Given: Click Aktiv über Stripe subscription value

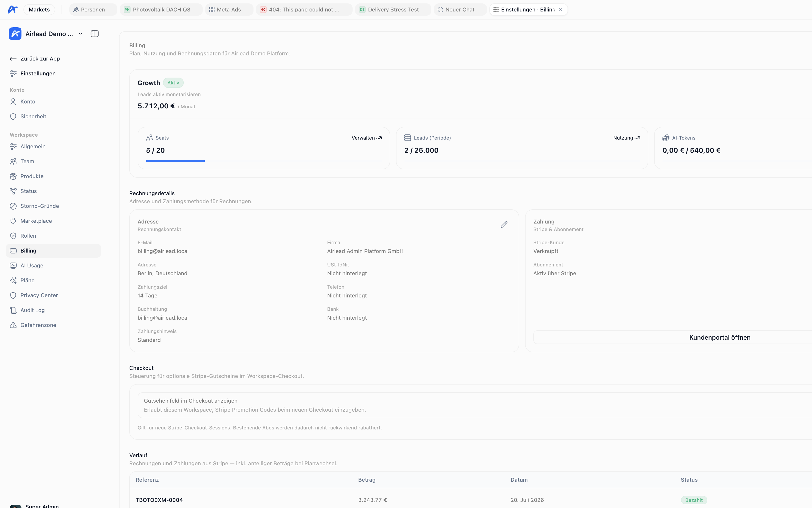Looking at the screenshot, I should (555, 273).
